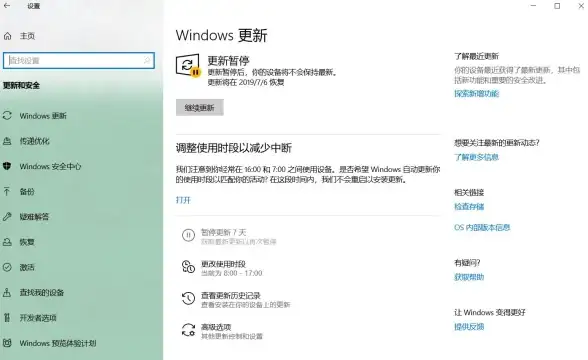Click the 查找我的设备 locator icon
This screenshot has width=588, height=360.
click(7, 292)
